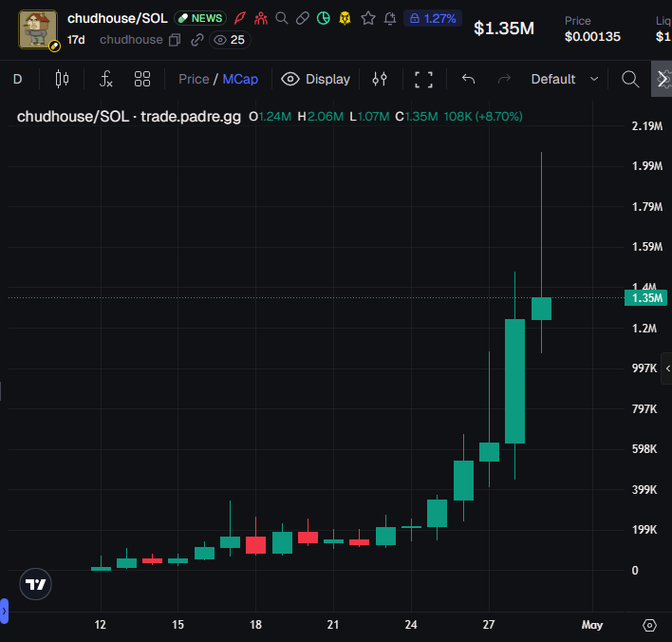Open the D timeframe selector

point(18,80)
